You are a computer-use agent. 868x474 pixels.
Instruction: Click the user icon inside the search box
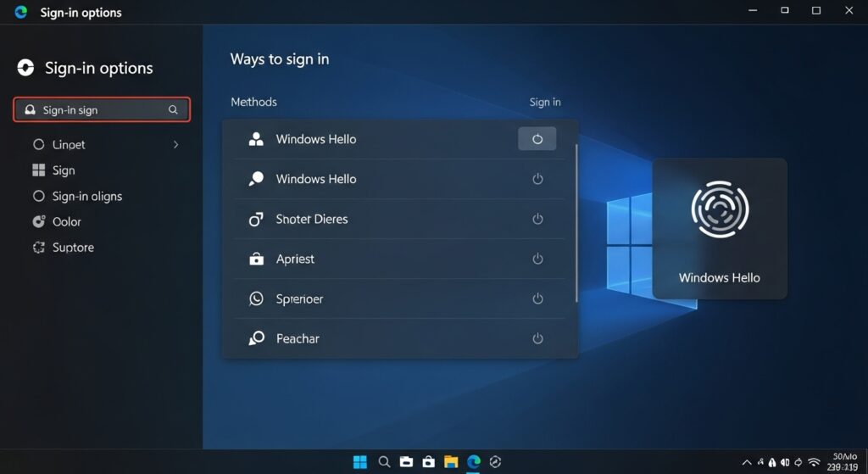[30, 109]
